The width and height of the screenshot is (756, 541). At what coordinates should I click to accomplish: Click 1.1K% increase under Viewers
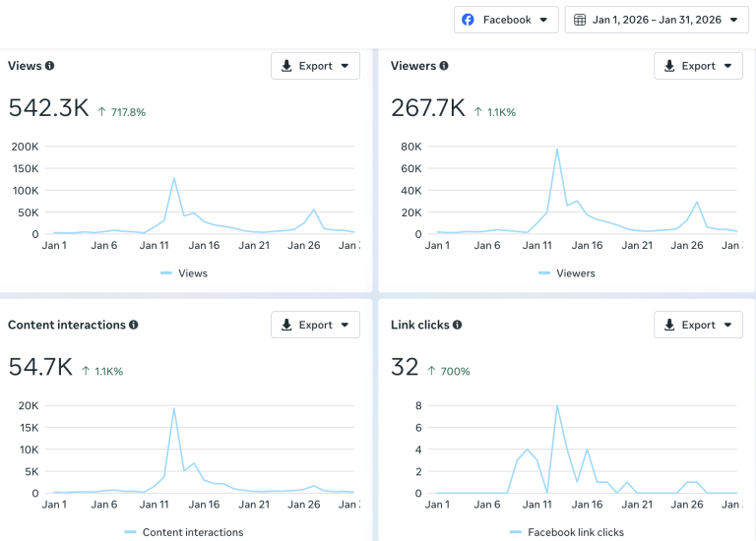click(x=495, y=112)
